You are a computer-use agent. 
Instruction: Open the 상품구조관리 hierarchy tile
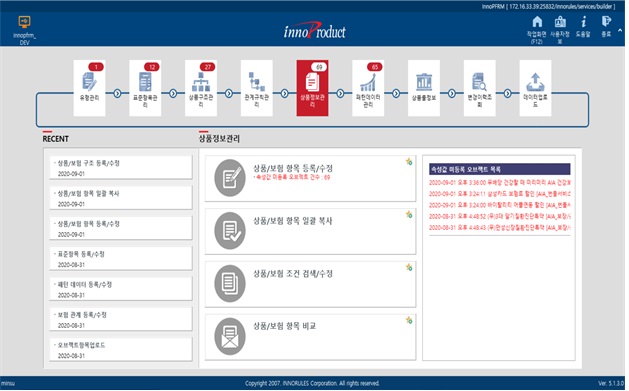pyautogui.click(x=201, y=88)
